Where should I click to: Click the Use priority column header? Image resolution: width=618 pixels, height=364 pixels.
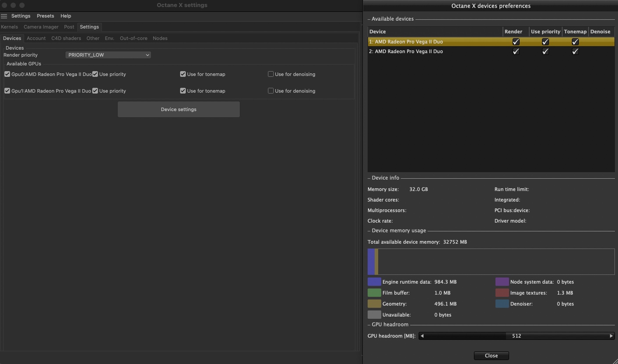tap(546, 32)
